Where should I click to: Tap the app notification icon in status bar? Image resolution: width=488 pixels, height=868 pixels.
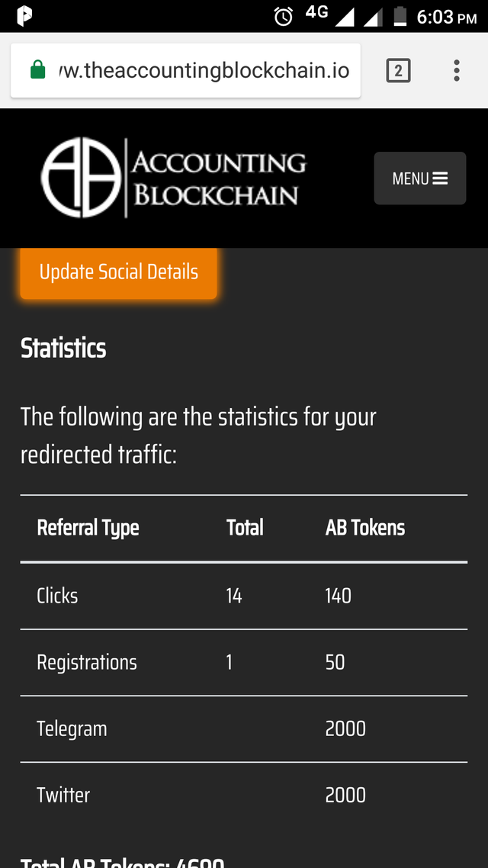coord(24,16)
